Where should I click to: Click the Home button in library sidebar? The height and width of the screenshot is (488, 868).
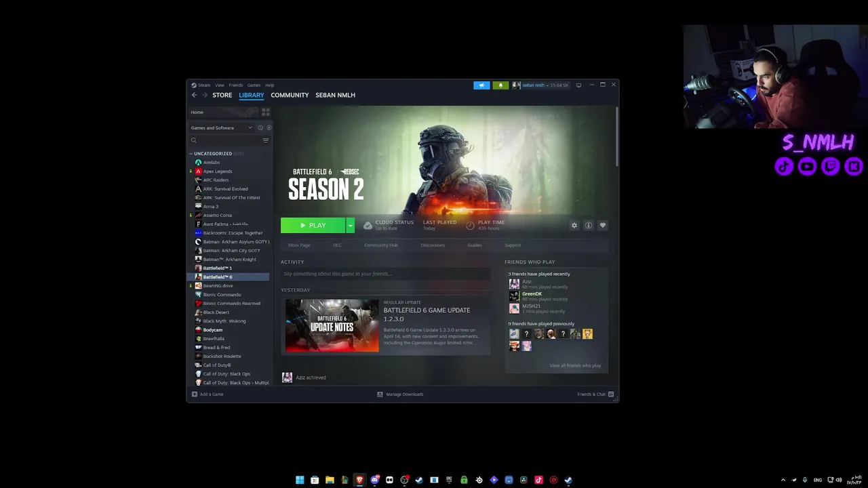point(223,112)
